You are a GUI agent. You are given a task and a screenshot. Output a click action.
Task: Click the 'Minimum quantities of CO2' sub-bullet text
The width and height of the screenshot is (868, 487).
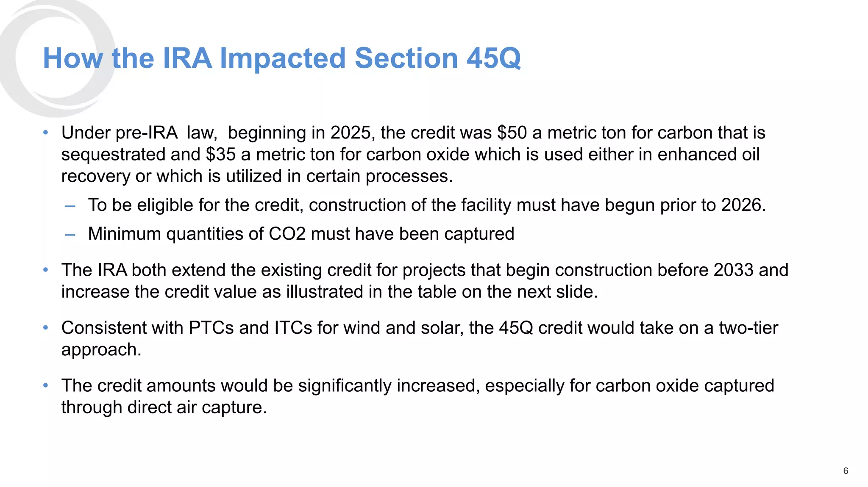tap(300, 234)
